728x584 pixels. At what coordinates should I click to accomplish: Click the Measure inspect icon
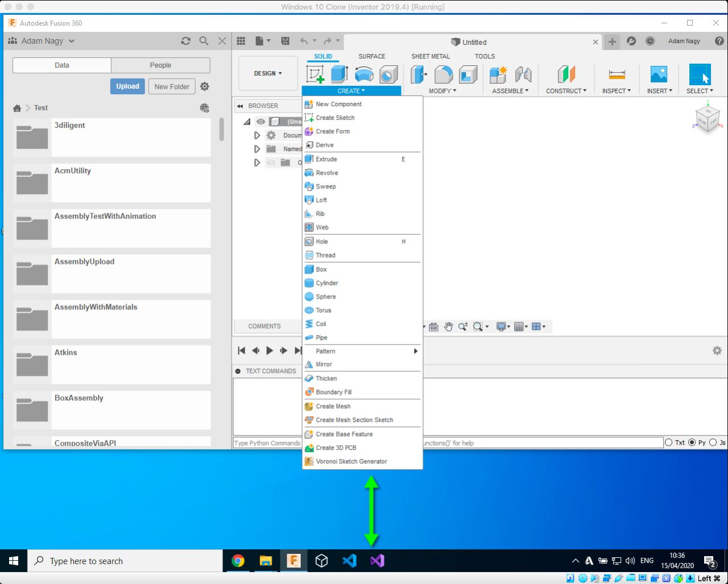[x=617, y=74]
